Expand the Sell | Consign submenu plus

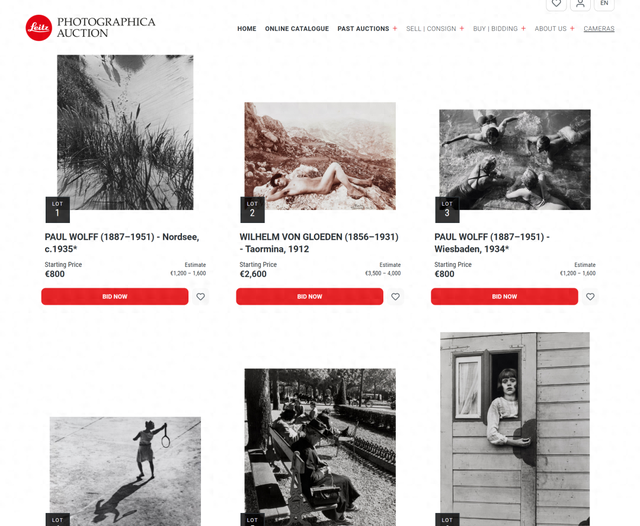462,29
